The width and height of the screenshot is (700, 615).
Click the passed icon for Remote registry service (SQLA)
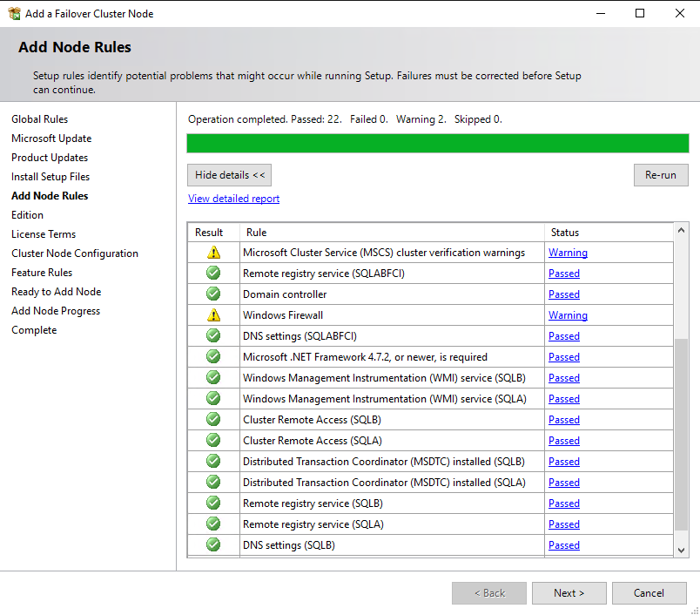213,524
